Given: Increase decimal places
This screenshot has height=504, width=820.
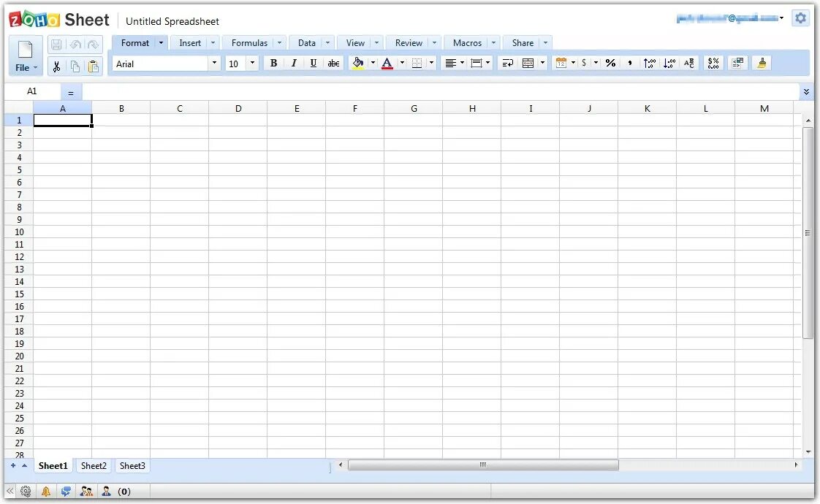Looking at the screenshot, I should tap(649, 64).
